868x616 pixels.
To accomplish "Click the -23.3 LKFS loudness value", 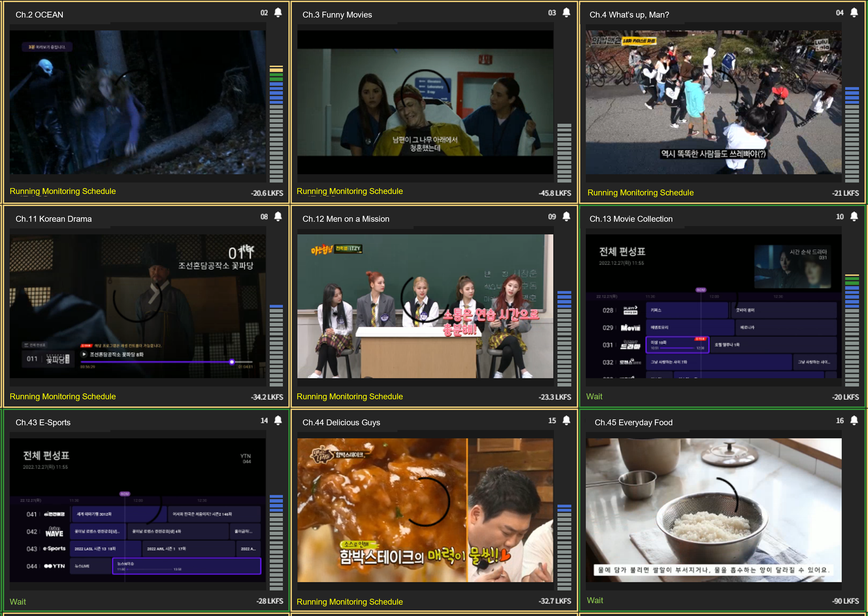I will tap(555, 397).
